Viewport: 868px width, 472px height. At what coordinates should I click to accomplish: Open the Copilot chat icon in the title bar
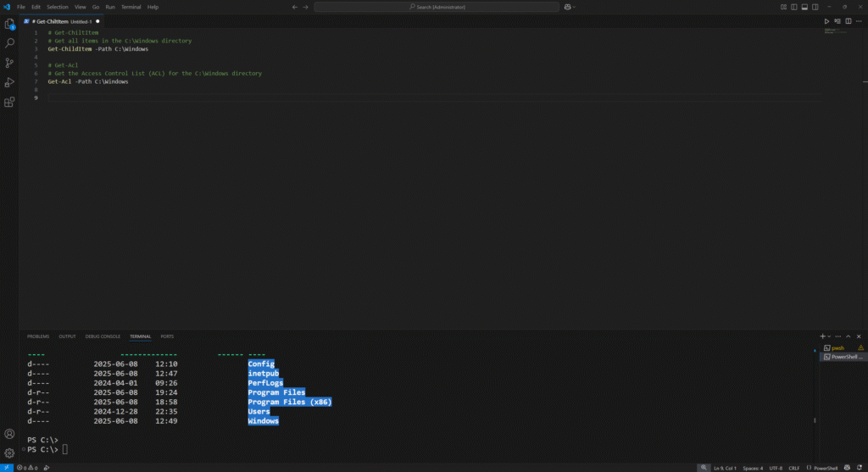pos(567,7)
